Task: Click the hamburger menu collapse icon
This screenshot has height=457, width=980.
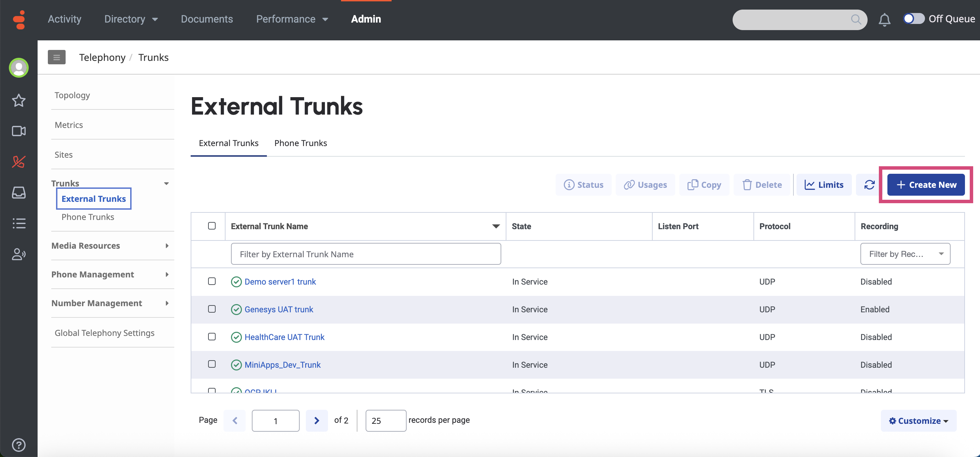Action: pos(57,57)
